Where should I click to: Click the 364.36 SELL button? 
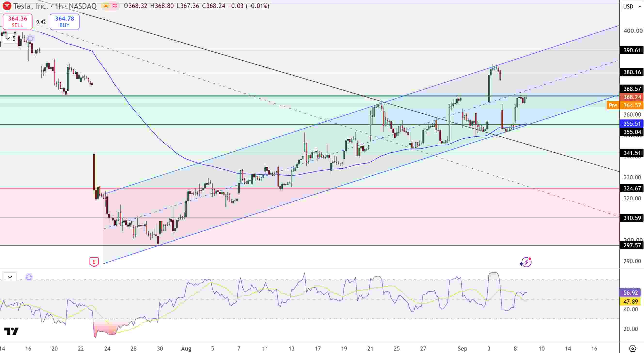[x=17, y=22]
